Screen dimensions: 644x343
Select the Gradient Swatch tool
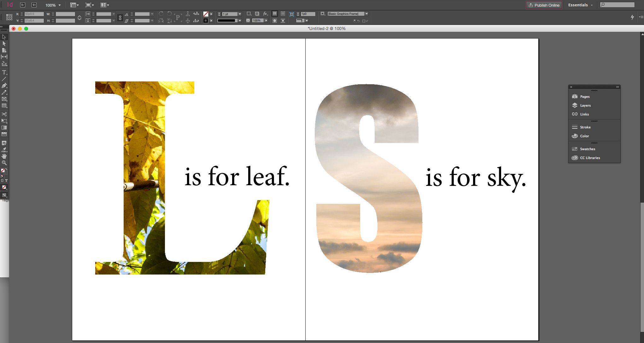[x=4, y=127]
